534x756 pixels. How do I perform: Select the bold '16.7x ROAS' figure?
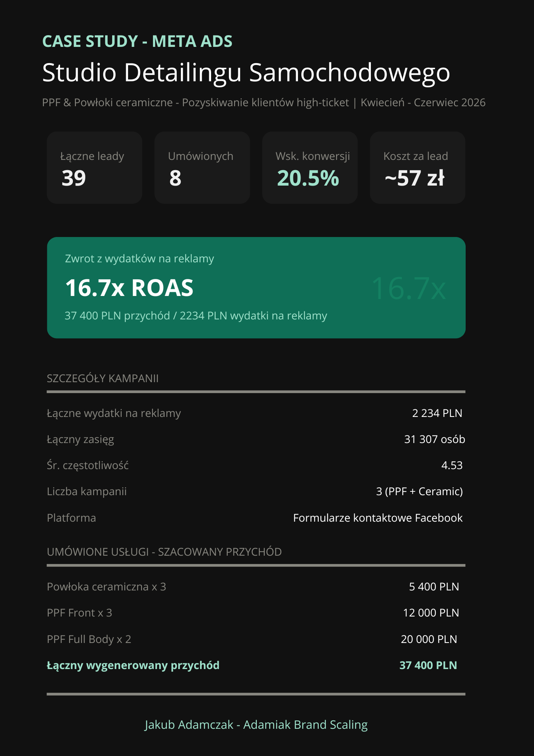[x=129, y=288]
